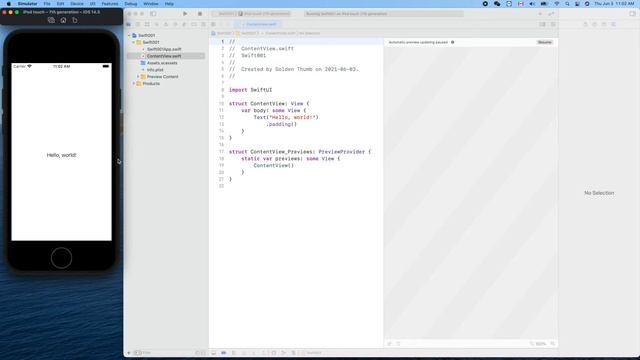The image size is (640, 360).
Task: Click ContentView.swift in the jump bar
Action: [x=280, y=33]
